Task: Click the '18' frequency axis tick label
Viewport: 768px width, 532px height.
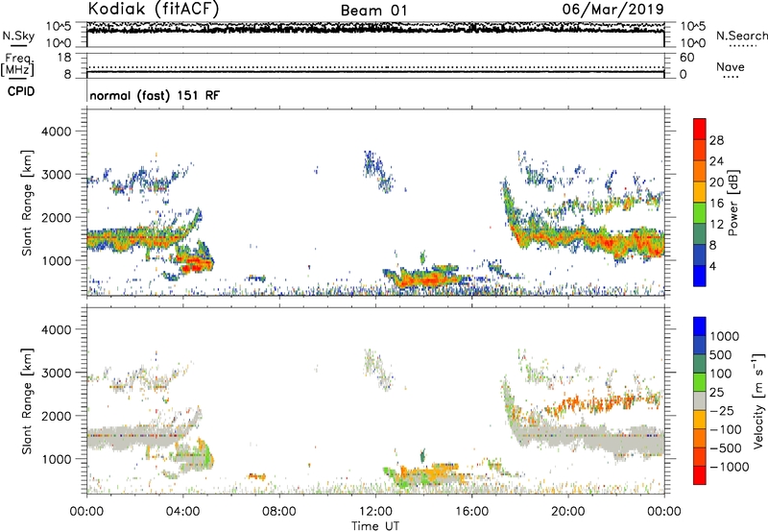Action: pyautogui.click(x=63, y=58)
